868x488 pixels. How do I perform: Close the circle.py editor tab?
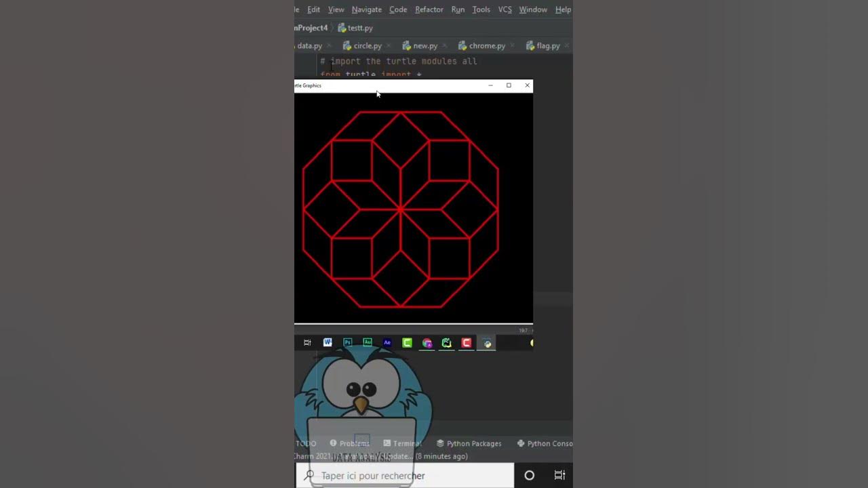pos(388,46)
